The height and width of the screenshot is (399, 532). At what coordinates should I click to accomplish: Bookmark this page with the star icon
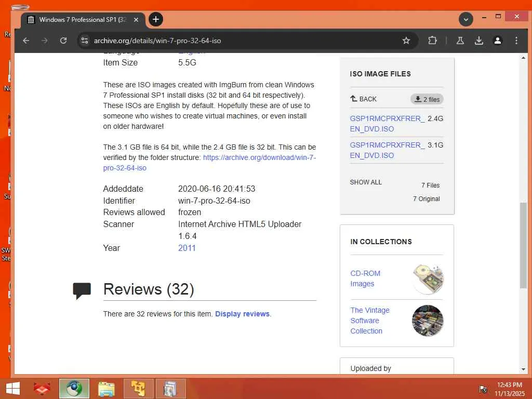tap(406, 41)
